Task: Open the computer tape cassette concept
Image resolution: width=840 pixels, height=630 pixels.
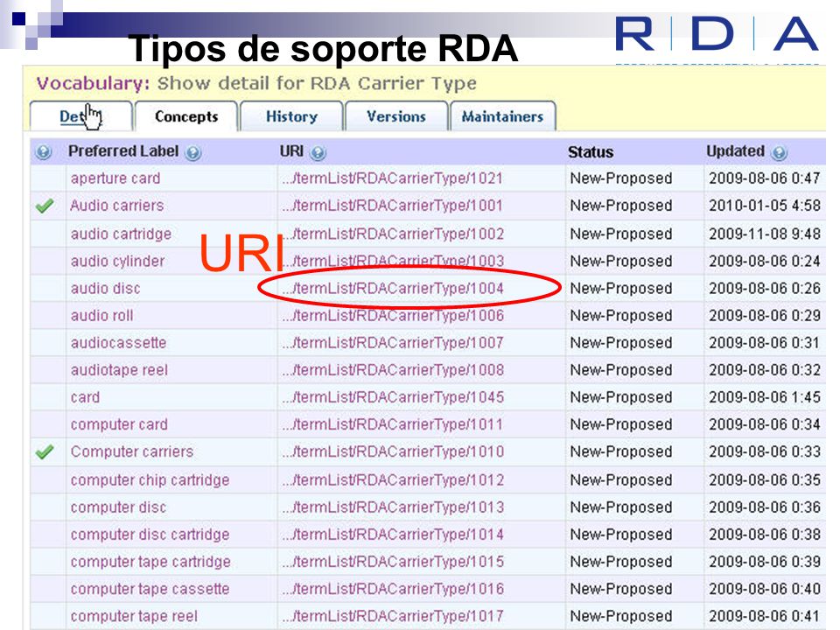Action: [150, 589]
